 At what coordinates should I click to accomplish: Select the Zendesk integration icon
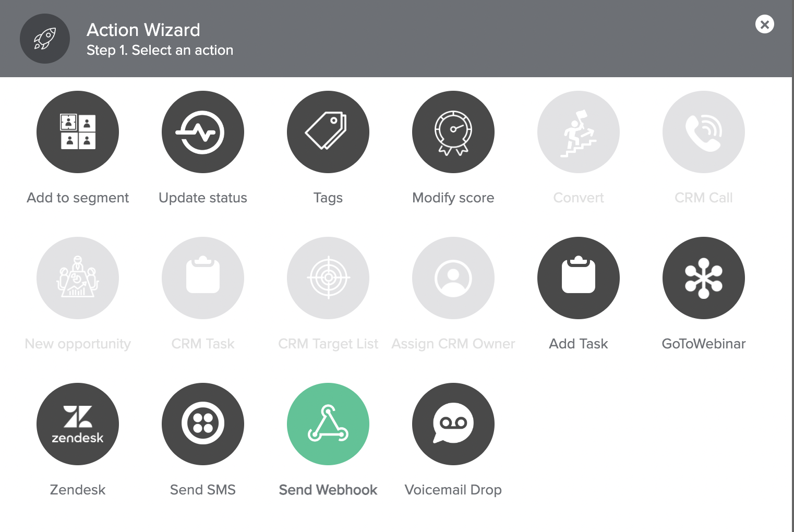78,424
